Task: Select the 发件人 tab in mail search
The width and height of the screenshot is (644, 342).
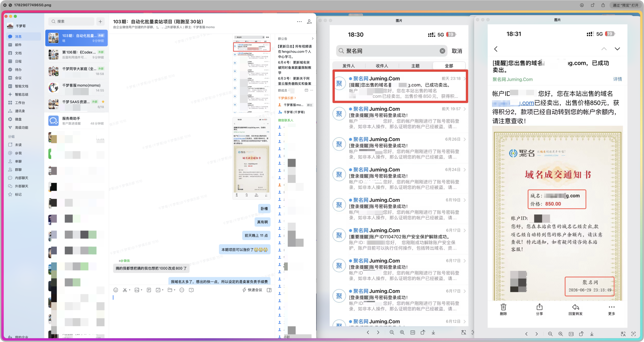Action: tap(349, 66)
